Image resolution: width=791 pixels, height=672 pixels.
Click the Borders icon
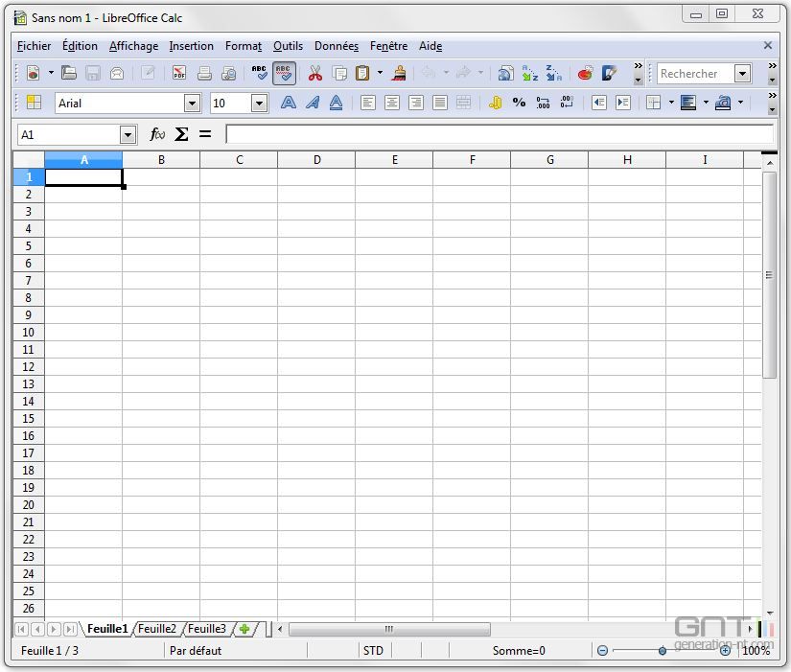[x=654, y=103]
